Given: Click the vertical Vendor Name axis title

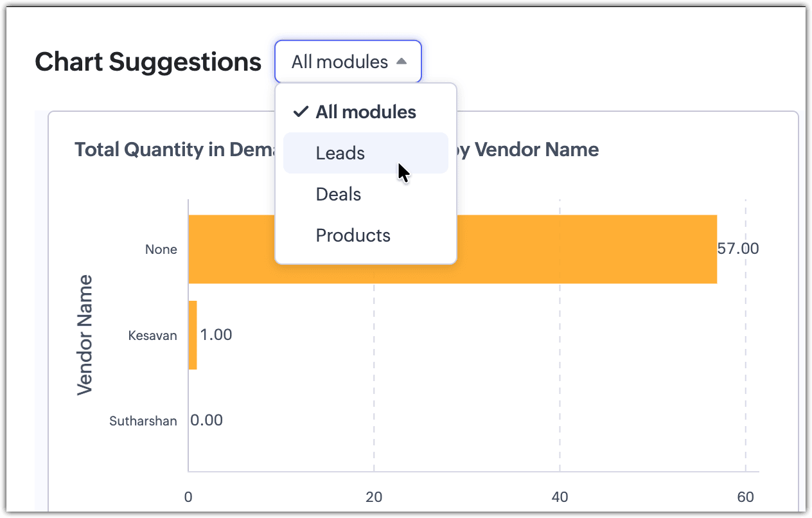Looking at the screenshot, I should pyautogui.click(x=85, y=335).
